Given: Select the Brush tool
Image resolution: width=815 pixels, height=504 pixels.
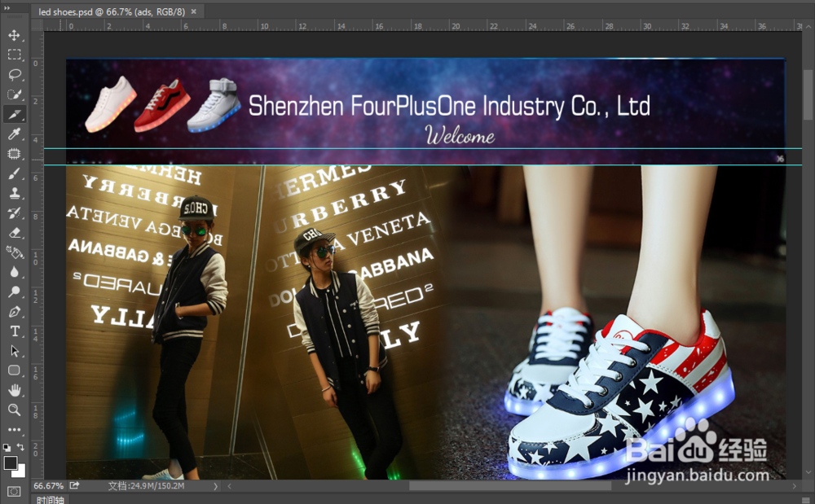Looking at the screenshot, I should click(14, 173).
